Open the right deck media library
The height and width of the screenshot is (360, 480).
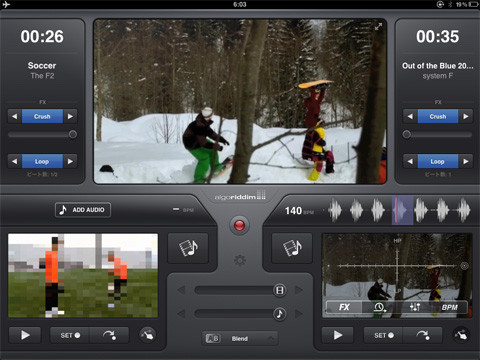coord(292,248)
